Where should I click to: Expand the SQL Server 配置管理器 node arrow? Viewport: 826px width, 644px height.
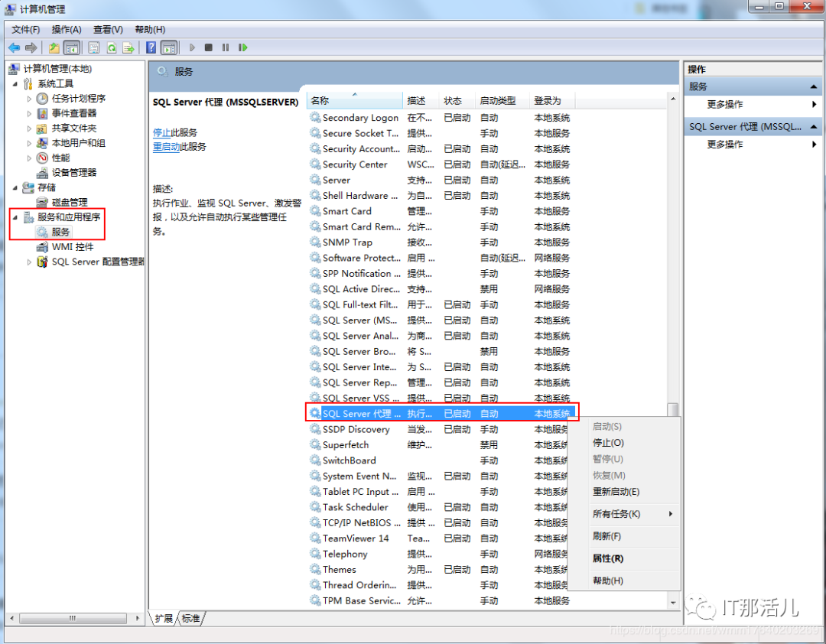pos(30,262)
